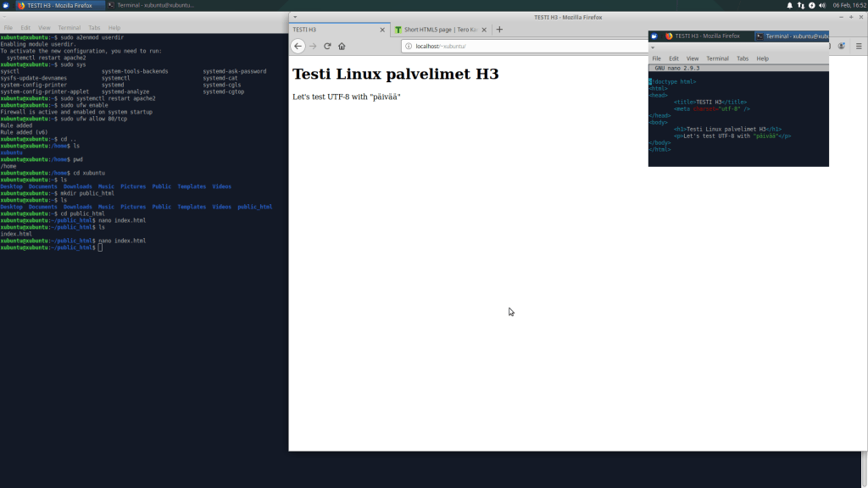Open the network connections tray icon
Screen dimensions: 868x488
click(x=801, y=5)
